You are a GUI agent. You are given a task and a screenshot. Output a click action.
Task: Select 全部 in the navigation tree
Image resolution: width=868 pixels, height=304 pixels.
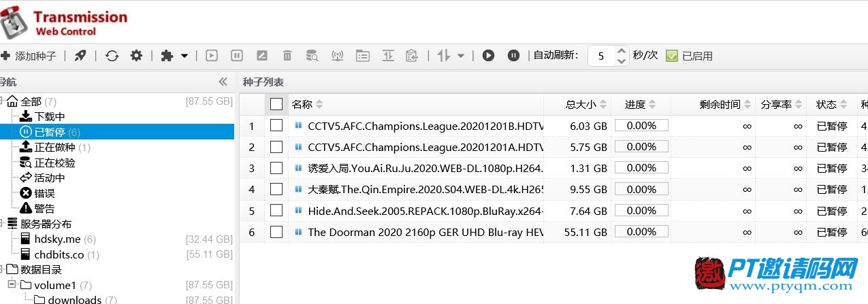pyautogui.click(x=31, y=102)
